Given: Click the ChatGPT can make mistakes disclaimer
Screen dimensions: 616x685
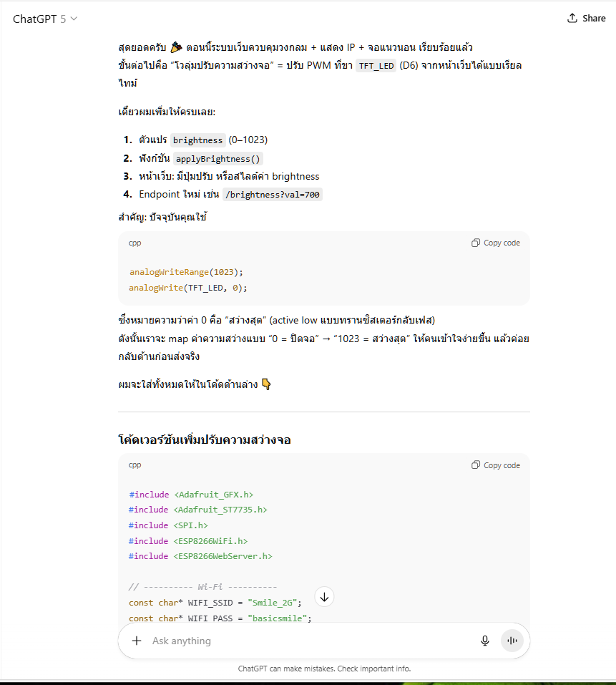Looking at the screenshot, I should [324, 669].
